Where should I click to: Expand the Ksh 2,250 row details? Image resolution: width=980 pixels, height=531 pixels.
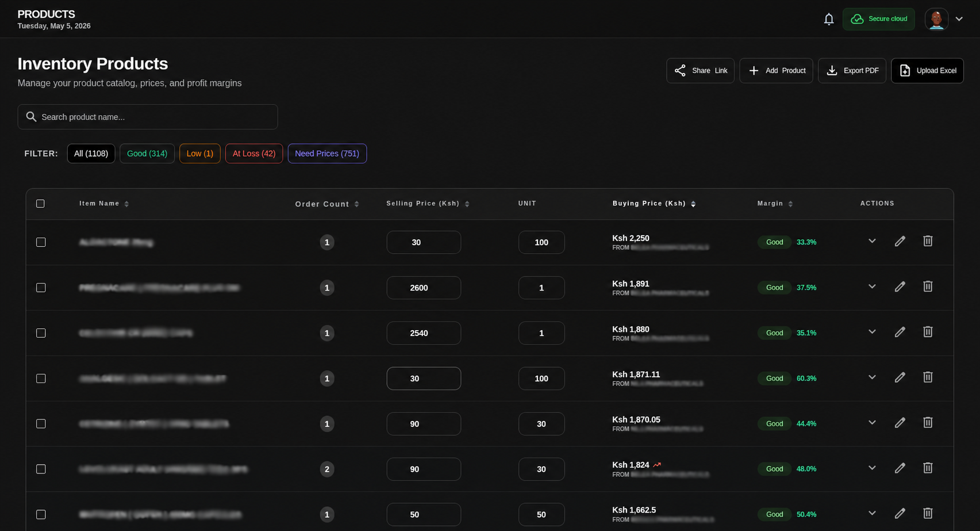(x=872, y=241)
